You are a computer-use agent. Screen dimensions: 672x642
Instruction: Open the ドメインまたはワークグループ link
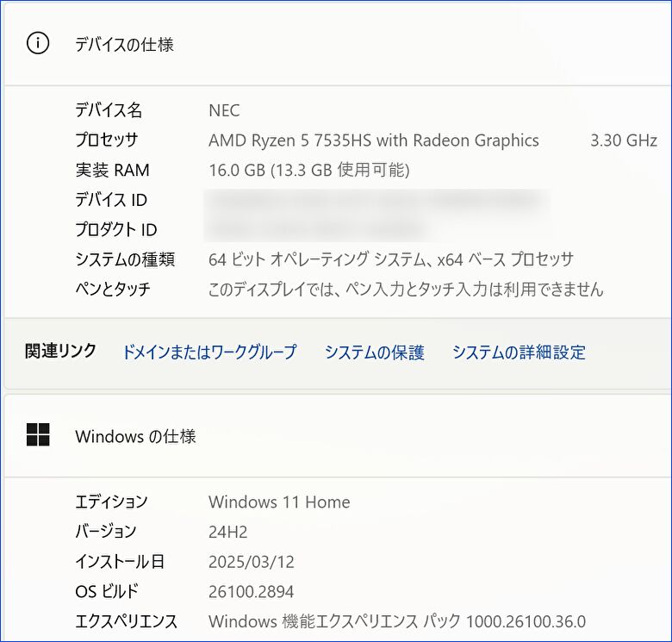[209, 352]
